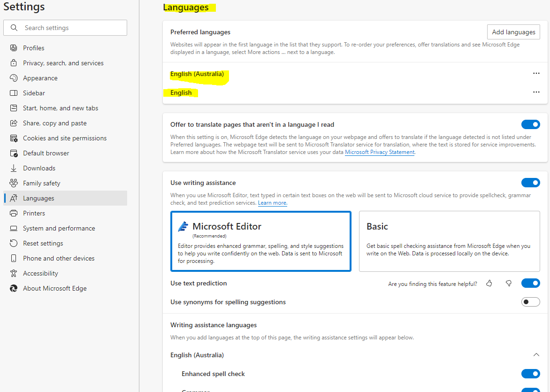Open Privacy, search, and services settings

[63, 63]
